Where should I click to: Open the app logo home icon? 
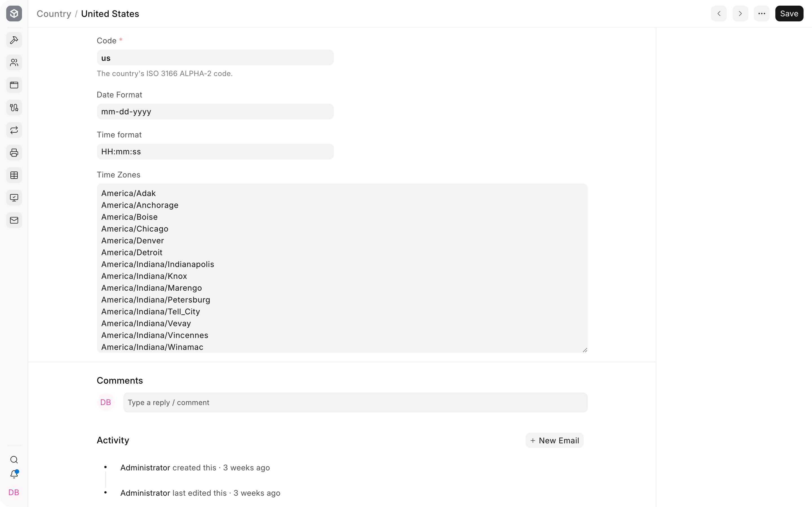point(14,14)
